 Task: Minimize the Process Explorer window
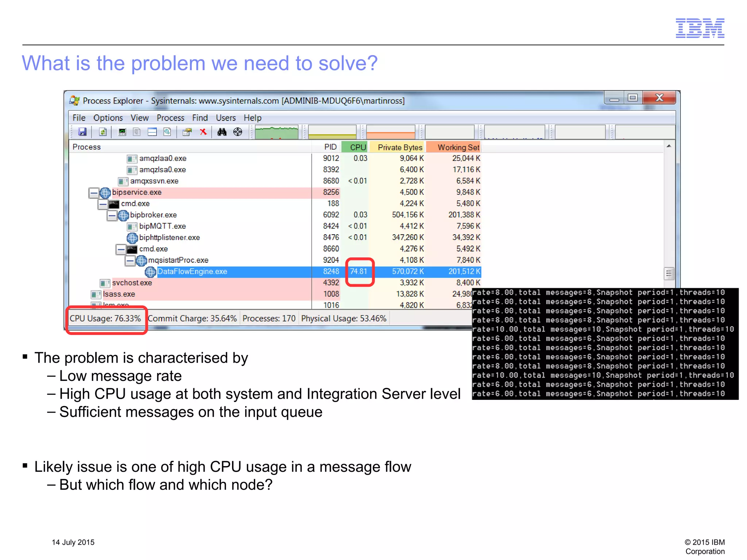click(614, 98)
